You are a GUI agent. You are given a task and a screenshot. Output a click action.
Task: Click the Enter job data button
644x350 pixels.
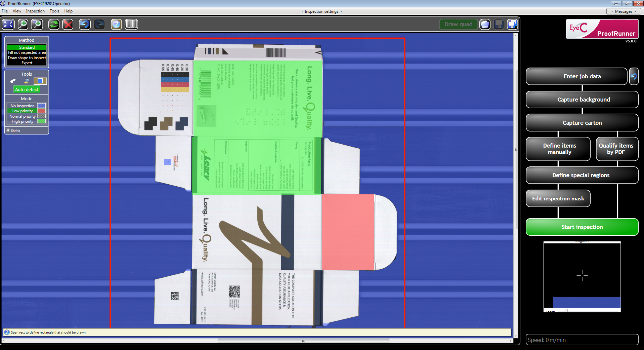click(576, 76)
